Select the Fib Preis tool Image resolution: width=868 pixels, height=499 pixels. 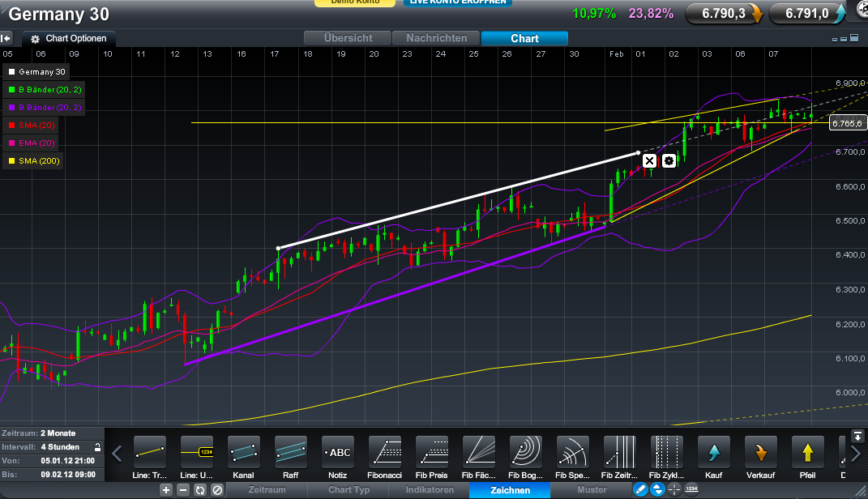(x=432, y=457)
